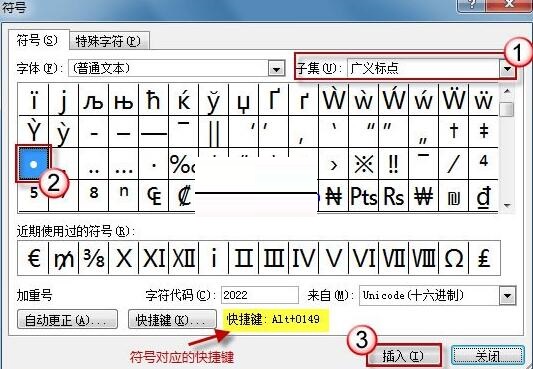Pick the recently used Roman numeral Ⅲ
Image resolution: width=533 pixels, height=369 pixels.
[x=274, y=258]
